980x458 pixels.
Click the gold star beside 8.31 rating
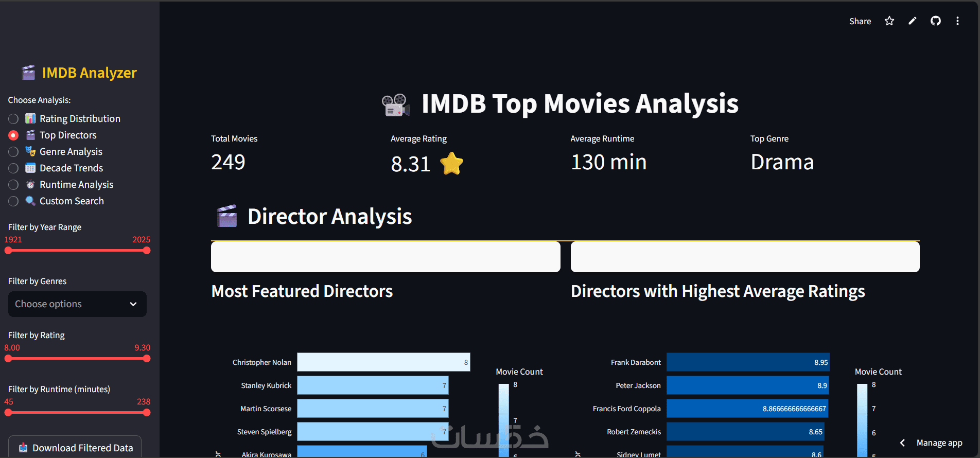pos(452,164)
